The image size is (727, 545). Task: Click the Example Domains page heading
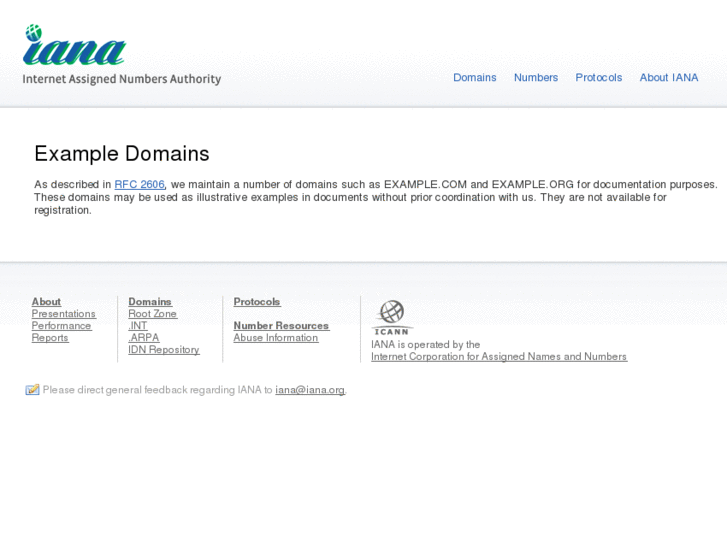tap(122, 154)
